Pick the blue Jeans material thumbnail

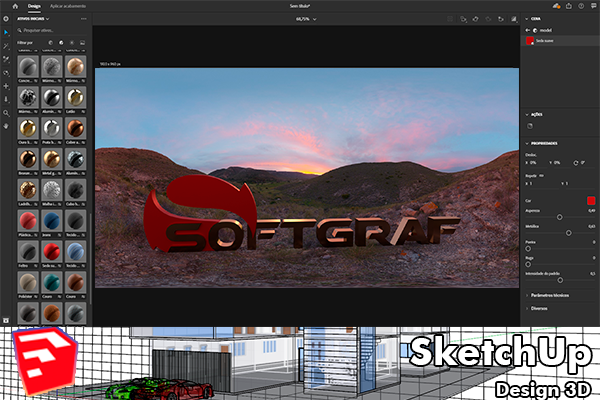(52, 221)
